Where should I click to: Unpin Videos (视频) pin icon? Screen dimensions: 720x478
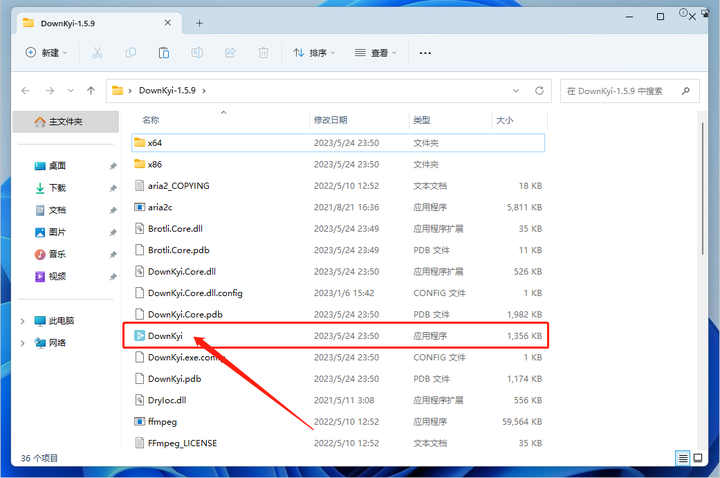click(113, 276)
